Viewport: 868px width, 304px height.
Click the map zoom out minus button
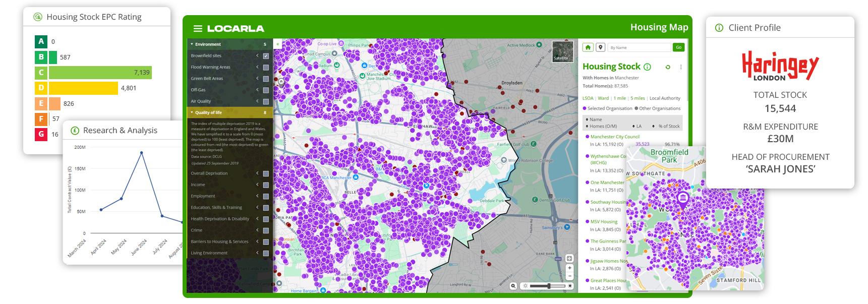point(569,276)
